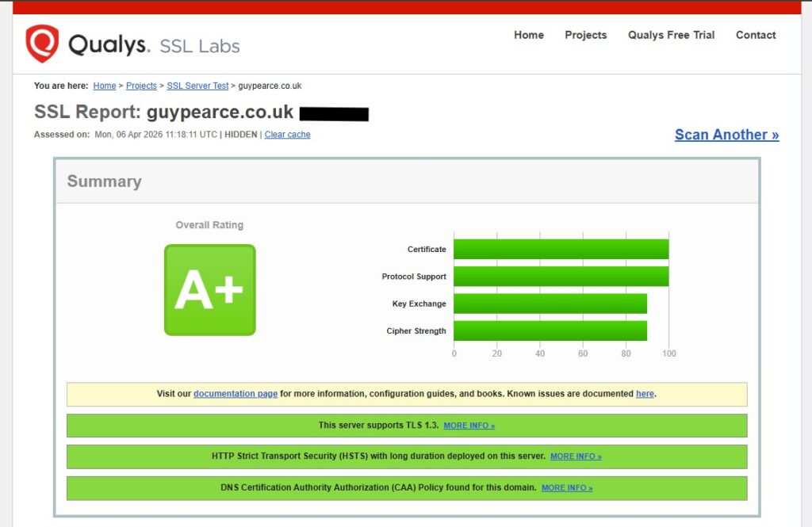812x527 pixels.
Task: Open MORE INFO for CAA policy
Action: [x=567, y=488]
